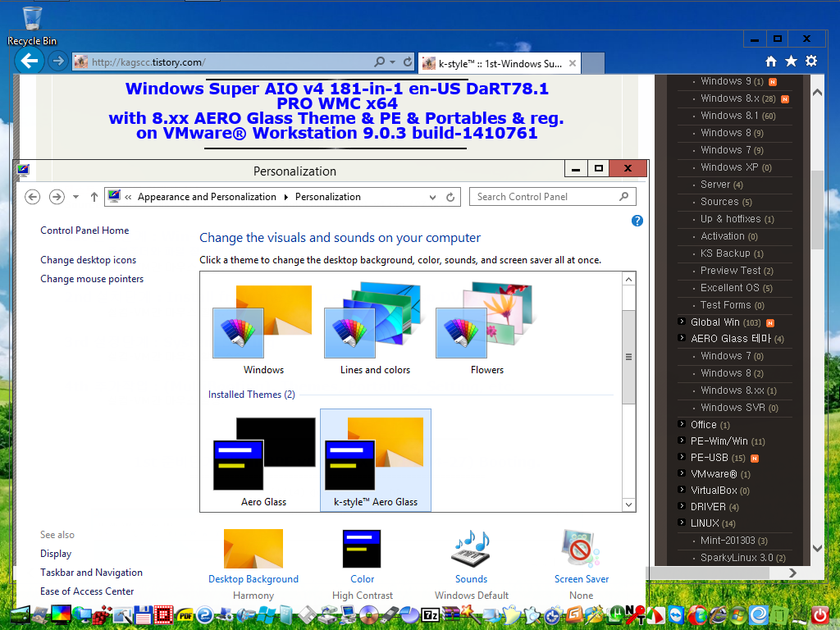The width and height of the screenshot is (840, 630).
Task: Select the Flowers theme
Action: pos(487,328)
